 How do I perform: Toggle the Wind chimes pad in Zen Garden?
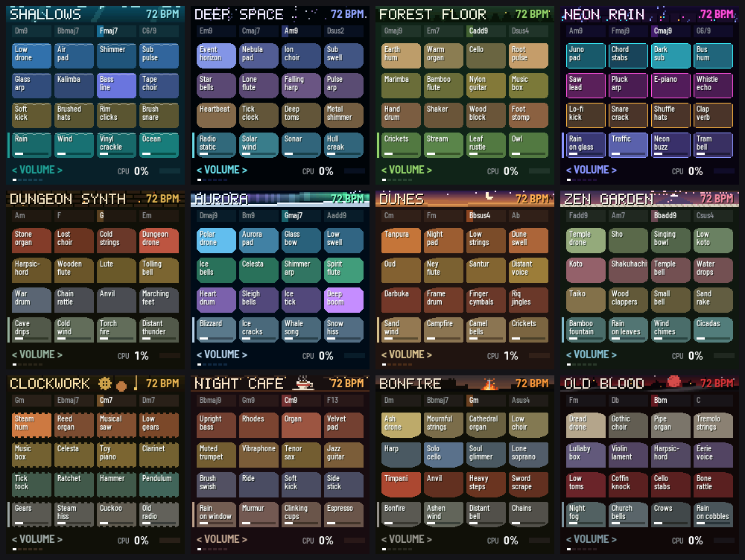click(671, 330)
